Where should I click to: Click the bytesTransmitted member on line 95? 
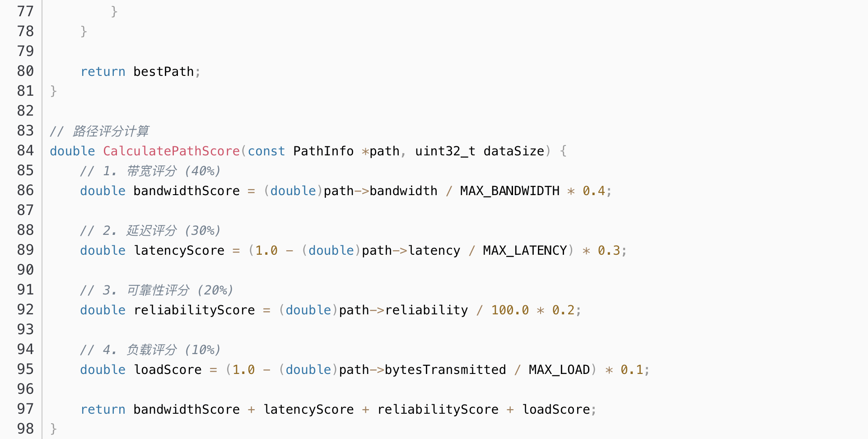tap(445, 369)
